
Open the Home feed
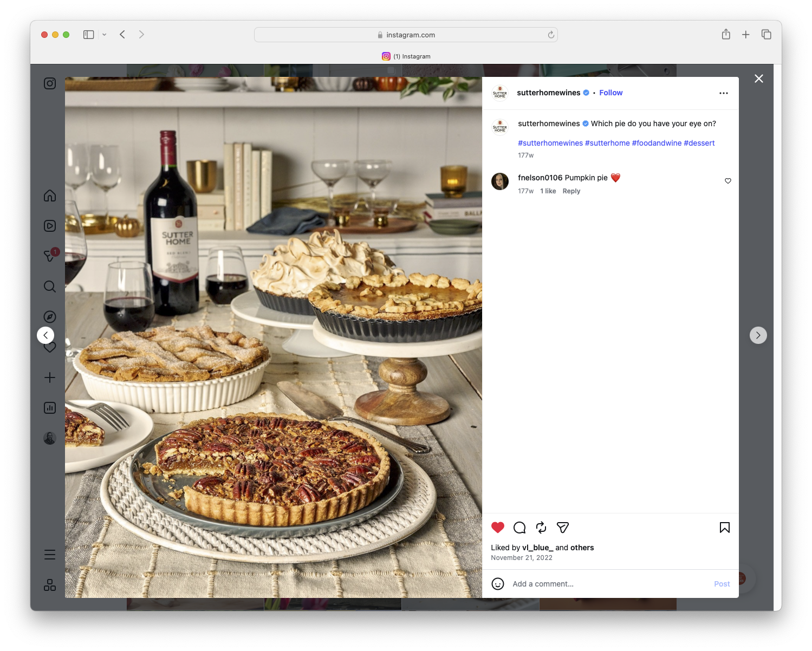click(49, 196)
